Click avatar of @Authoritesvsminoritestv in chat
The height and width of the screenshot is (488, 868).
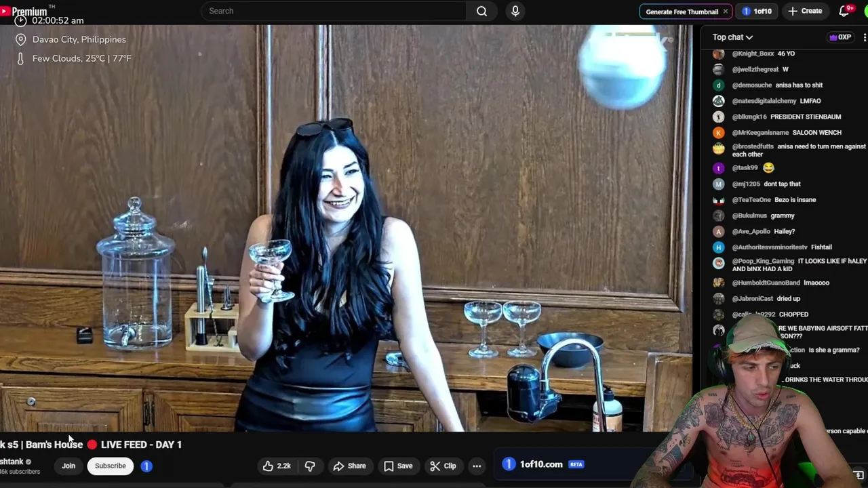click(719, 247)
